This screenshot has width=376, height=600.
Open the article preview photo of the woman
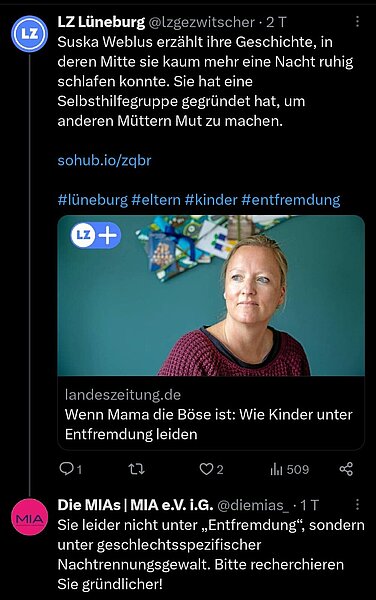pyautogui.click(x=211, y=295)
